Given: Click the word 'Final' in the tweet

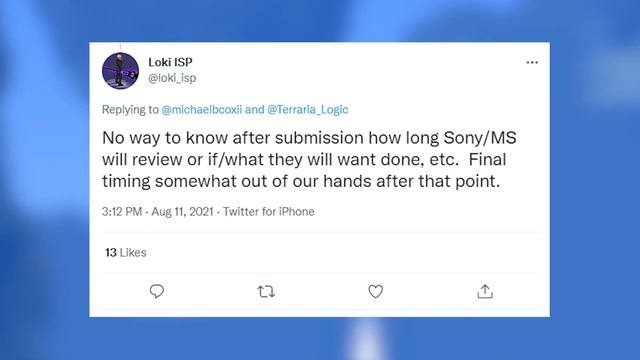Looking at the screenshot, I should pyautogui.click(x=487, y=159).
